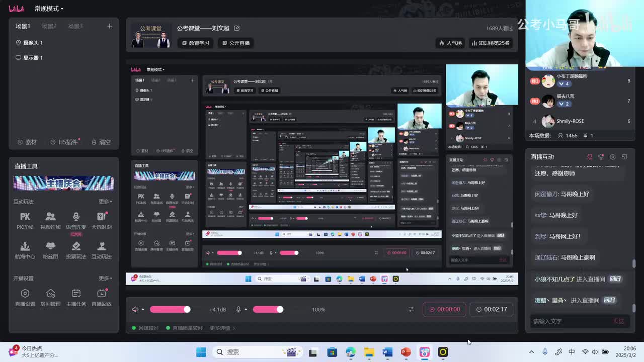The height and width of the screenshot is (362, 644).
Task: Click the 主播庆会 banner
Action: click(x=63, y=183)
